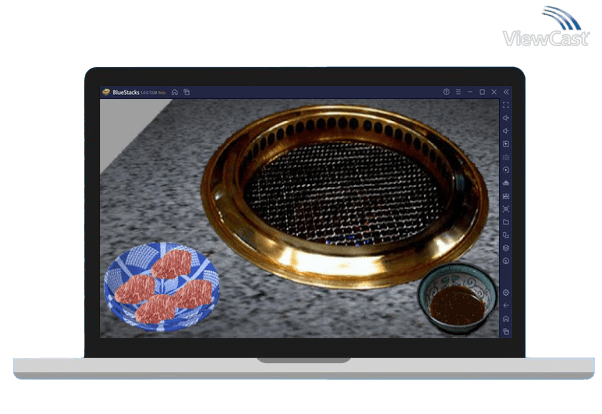
Task: Click the Android home button in sidebar
Action: click(506, 319)
